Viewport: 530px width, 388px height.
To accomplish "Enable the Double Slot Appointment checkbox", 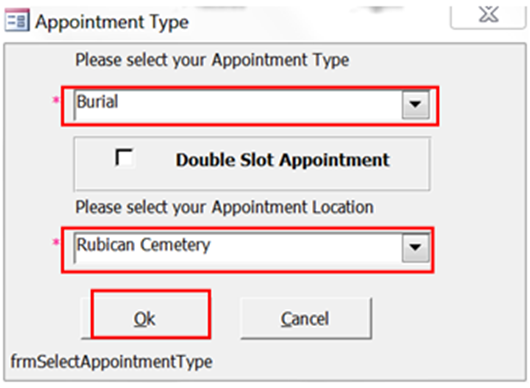I will coord(124,157).
